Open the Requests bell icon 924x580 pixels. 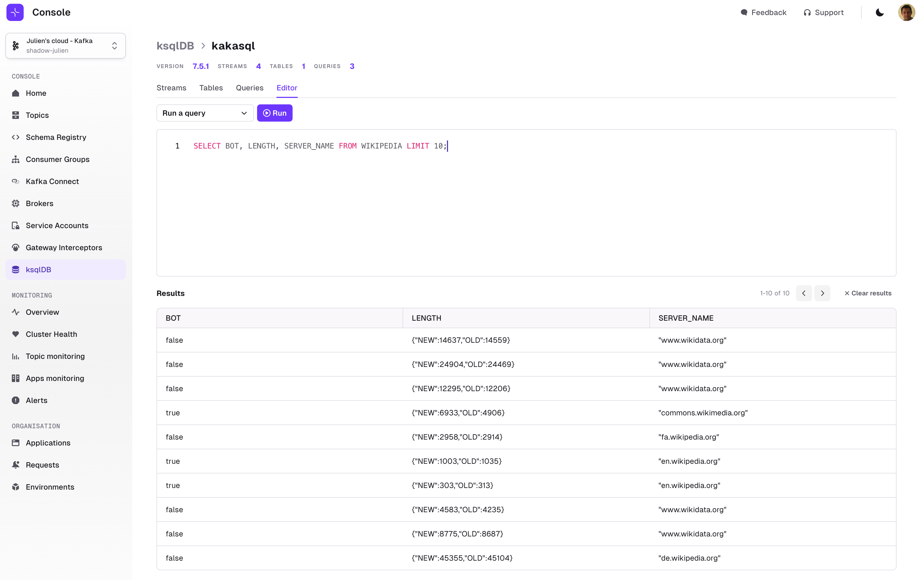(16, 465)
